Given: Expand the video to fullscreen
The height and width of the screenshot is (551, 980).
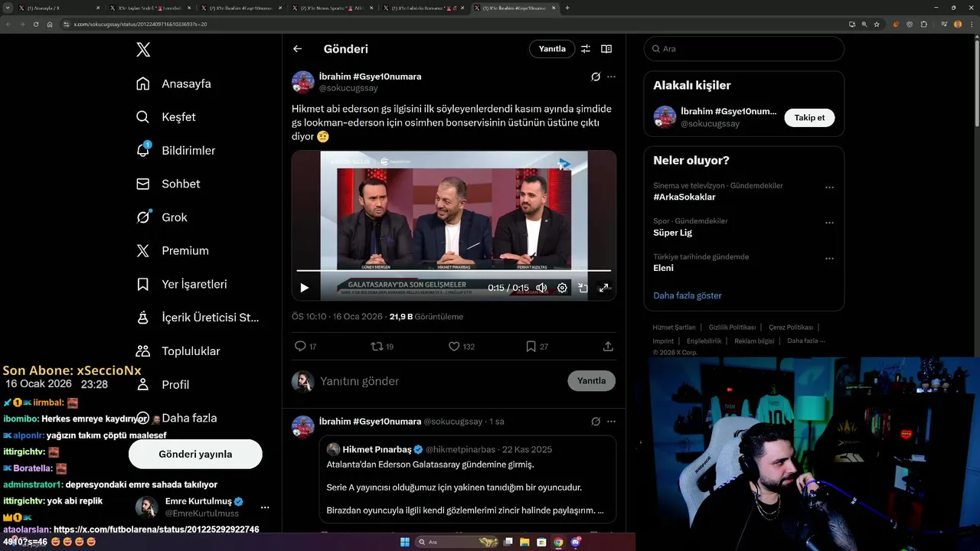Looking at the screenshot, I should click(603, 288).
